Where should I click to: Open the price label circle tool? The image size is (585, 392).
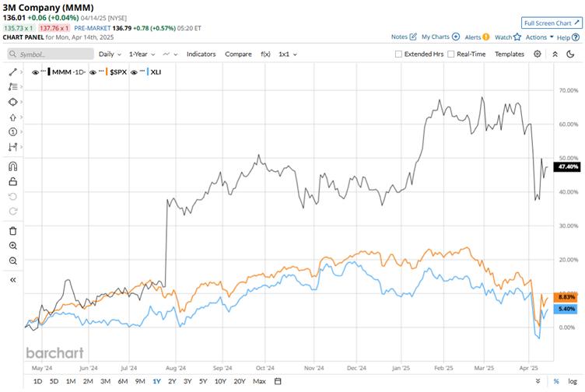click(12, 131)
